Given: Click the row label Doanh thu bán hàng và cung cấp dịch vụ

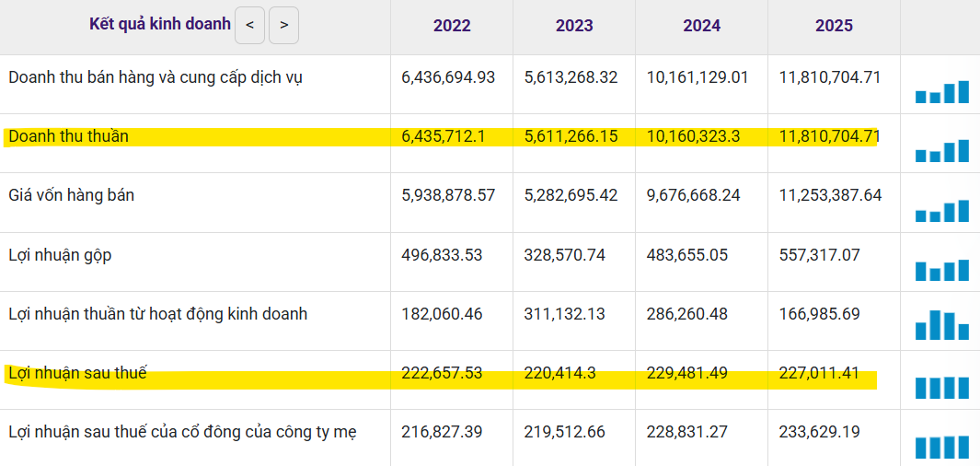Looking at the screenshot, I should click(156, 77).
